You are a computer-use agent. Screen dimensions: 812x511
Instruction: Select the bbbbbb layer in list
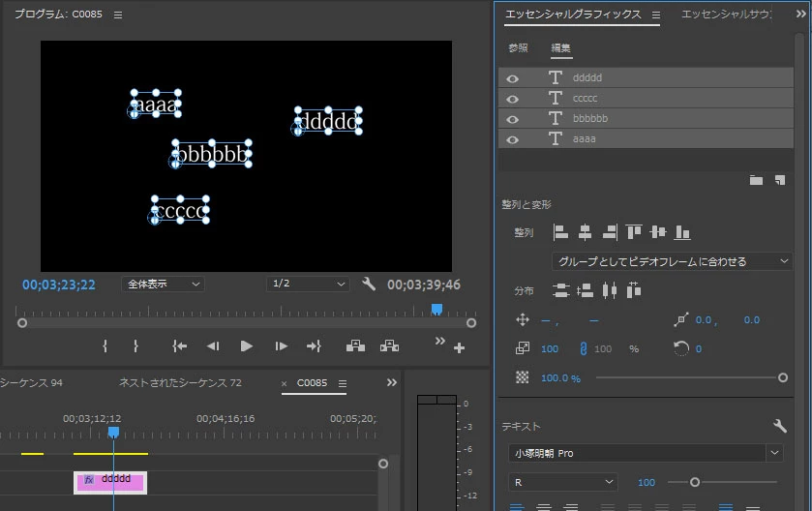[646, 119]
